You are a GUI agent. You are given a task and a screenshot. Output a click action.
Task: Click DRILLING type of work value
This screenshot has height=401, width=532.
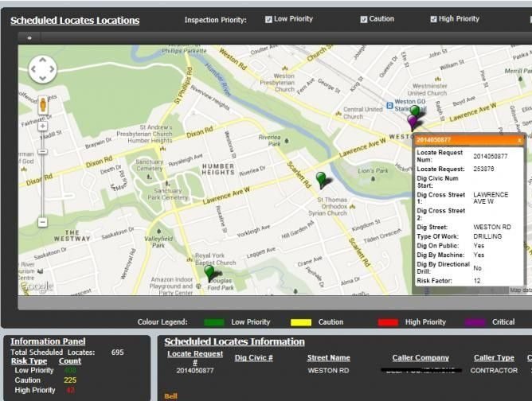point(487,236)
